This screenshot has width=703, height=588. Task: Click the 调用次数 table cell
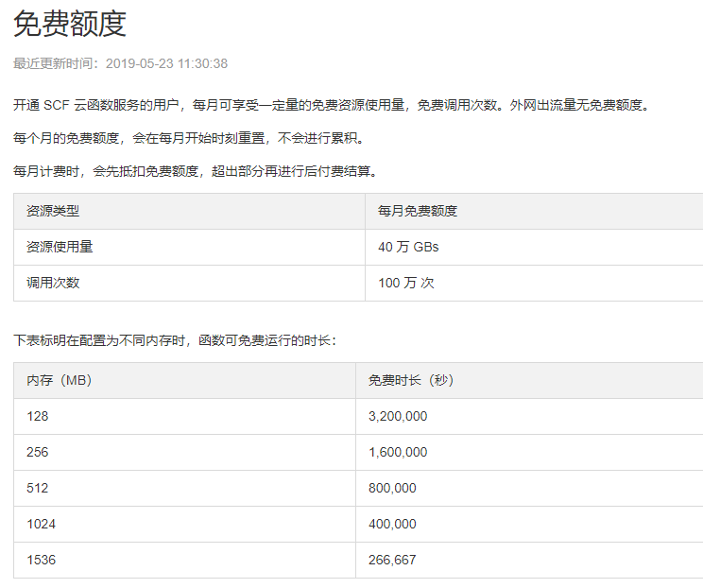(189, 283)
